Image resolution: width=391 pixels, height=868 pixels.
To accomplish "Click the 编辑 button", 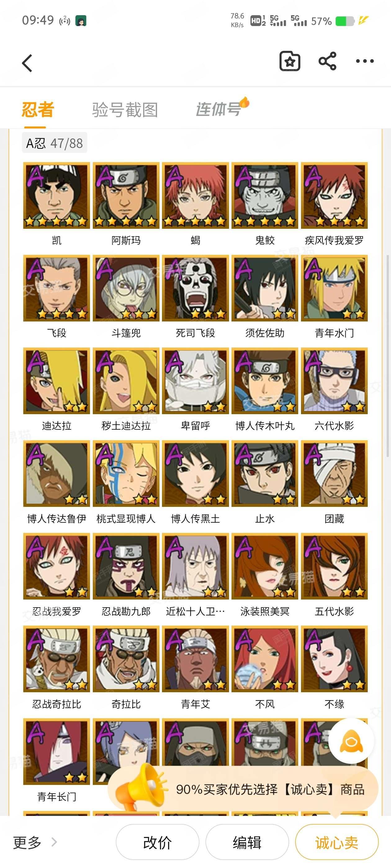I will [247, 842].
